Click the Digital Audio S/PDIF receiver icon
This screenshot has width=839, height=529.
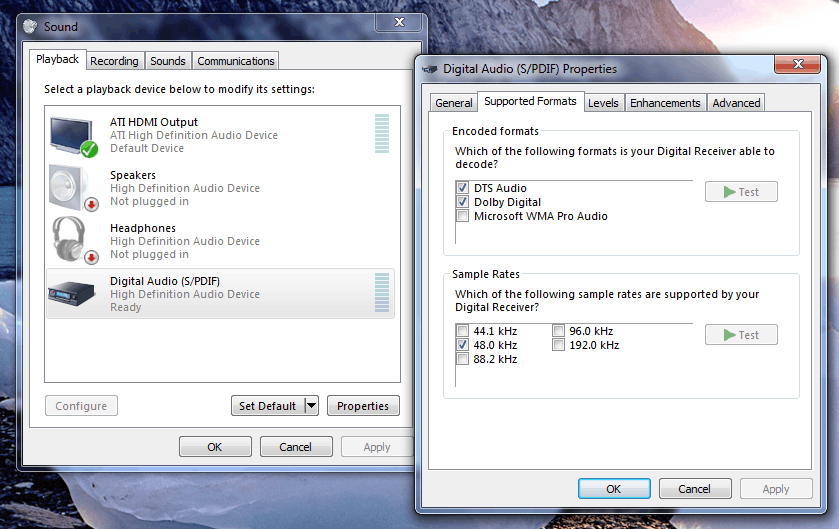(71, 294)
